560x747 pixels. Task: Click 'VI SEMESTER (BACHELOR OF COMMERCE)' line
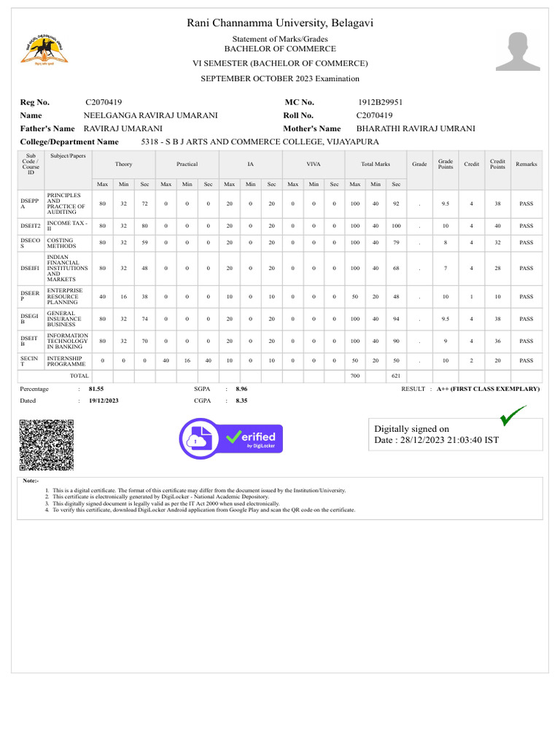coord(280,63)
